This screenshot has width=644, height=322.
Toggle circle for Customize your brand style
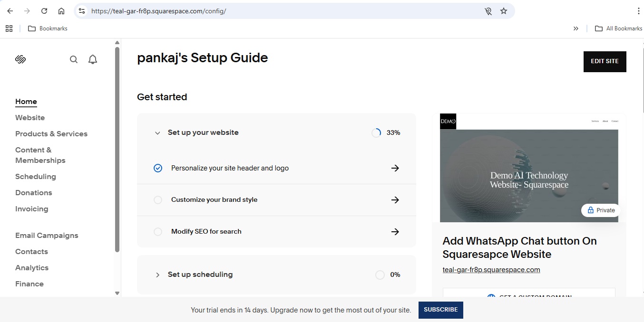coord(158,200)
